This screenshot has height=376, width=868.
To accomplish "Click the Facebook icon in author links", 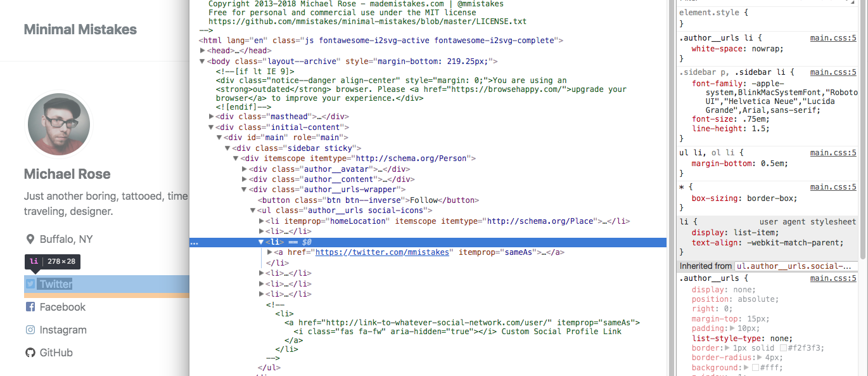I will (30, 307).
